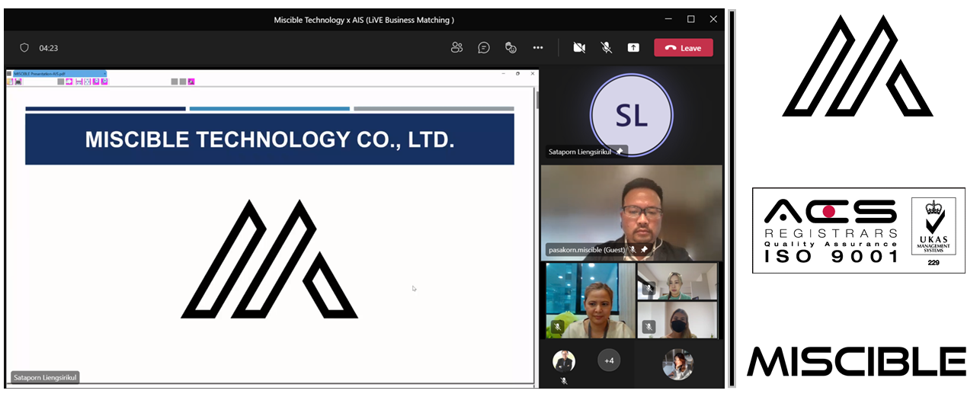Open the Share content tray
This screenshot has width=980, height=397.
pyautogui.click(x=633, y=47)
